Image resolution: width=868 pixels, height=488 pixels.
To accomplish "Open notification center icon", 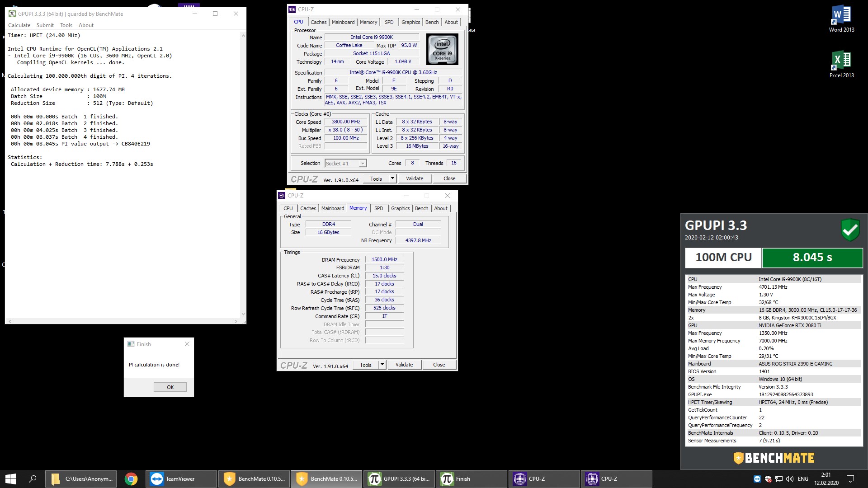I will [x=850, y=479].
